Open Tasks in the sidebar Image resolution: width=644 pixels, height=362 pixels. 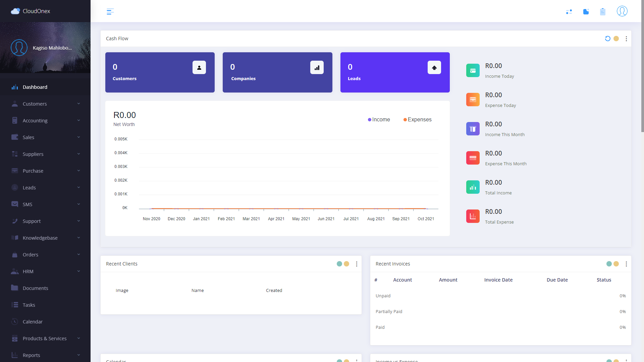pyautogui.click(x=45, y=305)
